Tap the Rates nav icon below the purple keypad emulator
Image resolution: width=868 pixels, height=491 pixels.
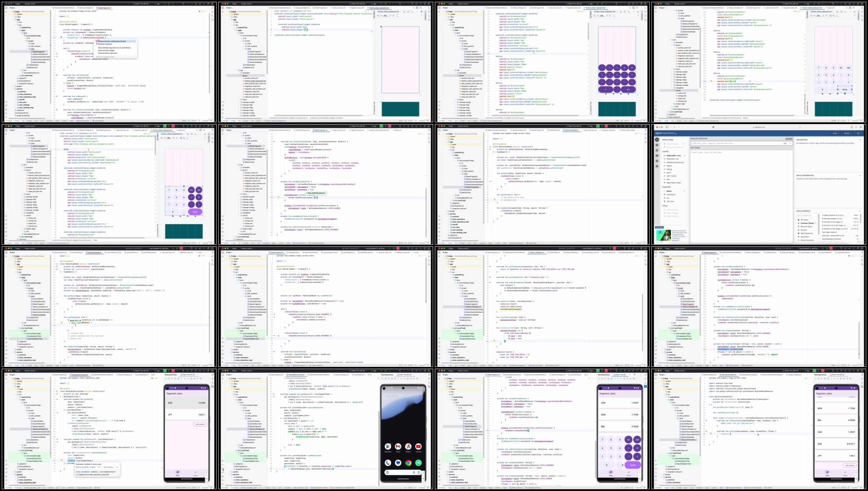click(x=611, y=473)
